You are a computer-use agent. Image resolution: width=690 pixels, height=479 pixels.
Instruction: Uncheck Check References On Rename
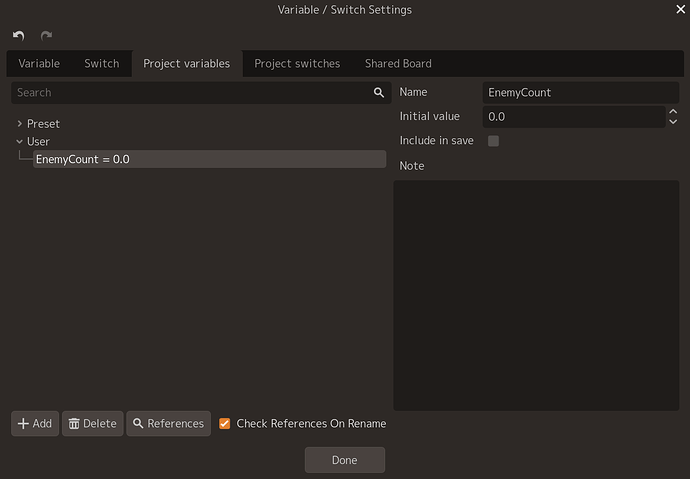pyautogui.click(x=224, y=424)
